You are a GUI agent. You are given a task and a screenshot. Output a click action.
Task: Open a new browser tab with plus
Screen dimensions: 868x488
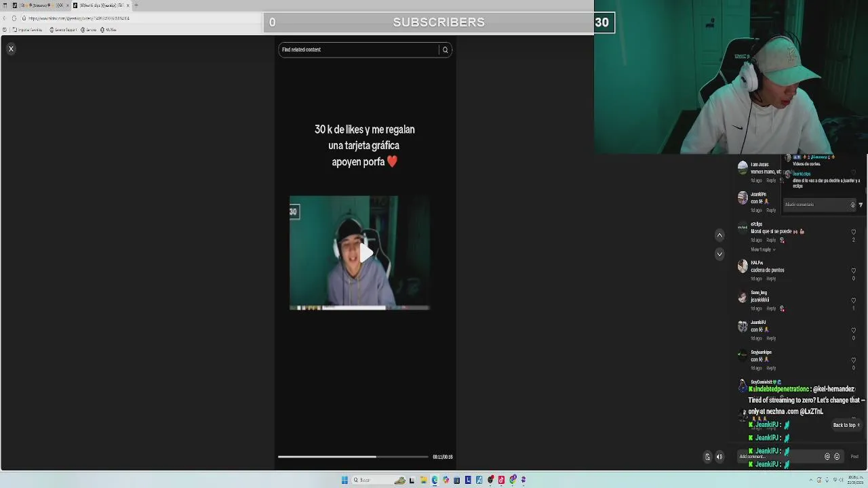coord(136,5)
